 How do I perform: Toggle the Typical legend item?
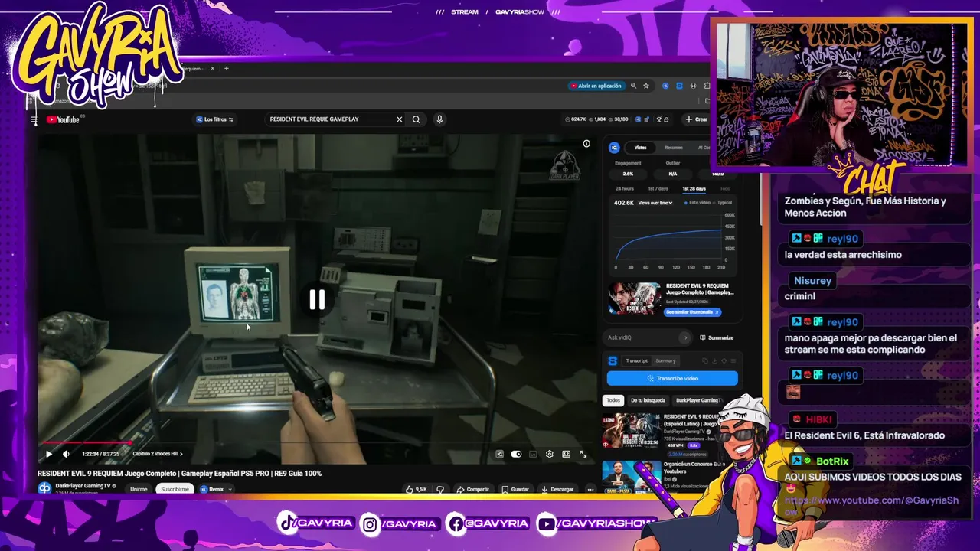(724, 203)
